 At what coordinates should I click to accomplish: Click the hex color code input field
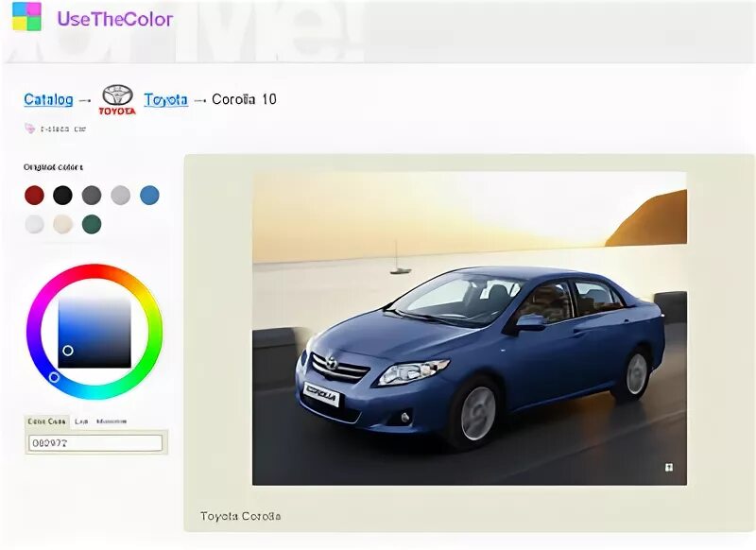(95, 442)
